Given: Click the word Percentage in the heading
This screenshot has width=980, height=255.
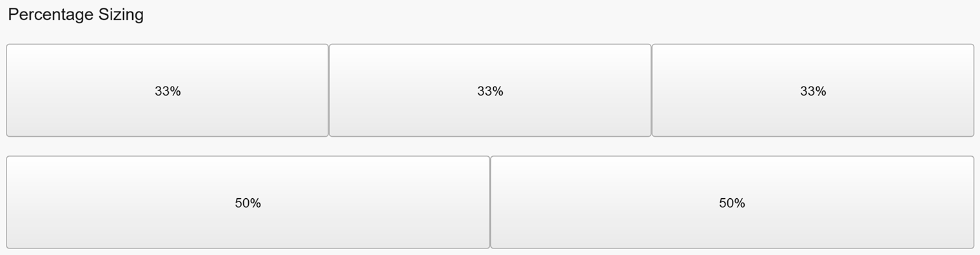Looking at the screenshot, I should [x=51, y=15].
